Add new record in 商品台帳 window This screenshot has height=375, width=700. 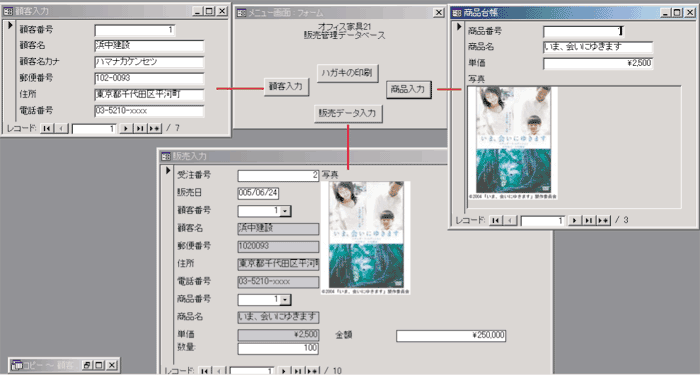[604, 220]
